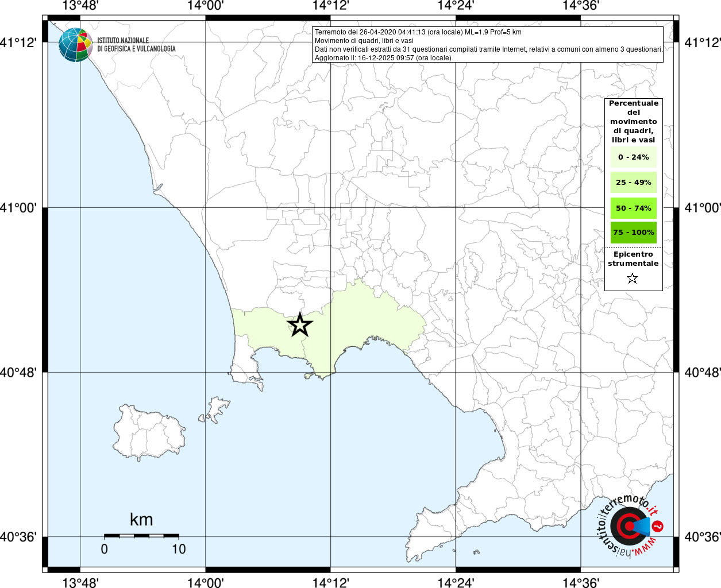The height and width of the screenshot is (588, 721).
Task: Click the 'Aggiornato il: 16-12-2025' line
Action: [x=383, y=58]
